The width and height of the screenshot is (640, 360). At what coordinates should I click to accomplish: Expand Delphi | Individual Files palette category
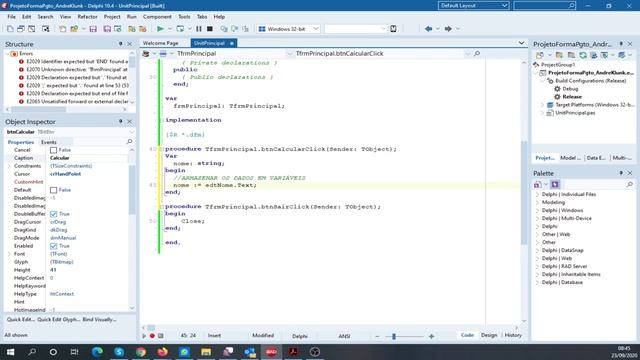tap(537, 194)
